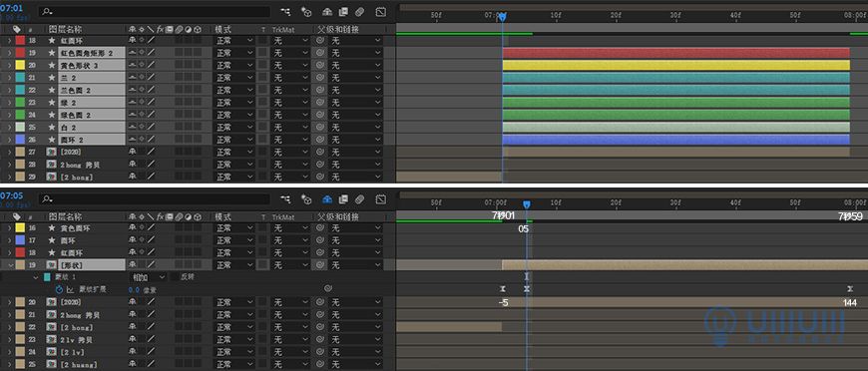Toggle Draft 3D icon in lower timeline panel

click(x=306, y=198)
